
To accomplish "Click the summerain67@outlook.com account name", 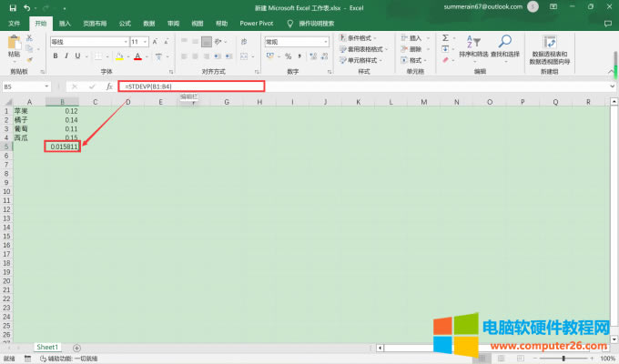I will (482, 7).
